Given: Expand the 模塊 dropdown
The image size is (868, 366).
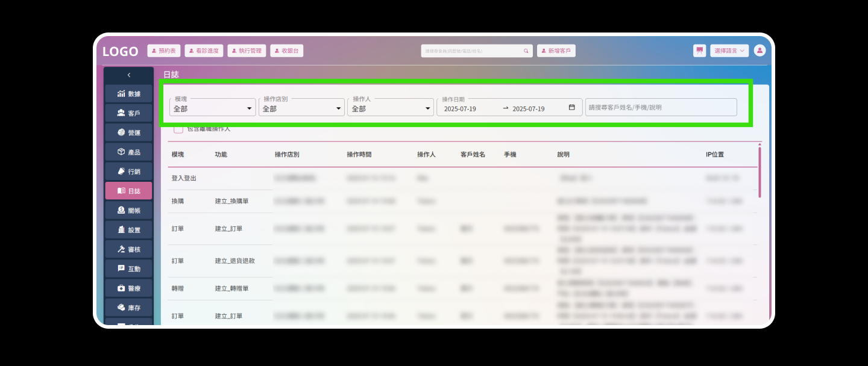Looking at the screenshot, I should (x=212, y=108).
